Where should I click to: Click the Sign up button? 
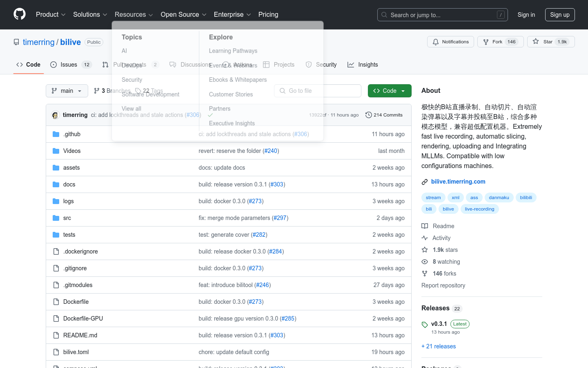(x=560, y=15)
